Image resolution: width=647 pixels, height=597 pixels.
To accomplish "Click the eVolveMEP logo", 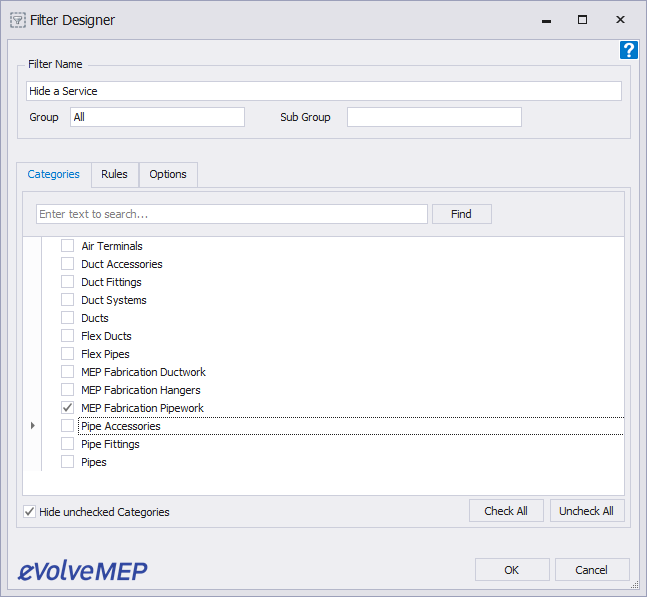I will pos(82,571).
